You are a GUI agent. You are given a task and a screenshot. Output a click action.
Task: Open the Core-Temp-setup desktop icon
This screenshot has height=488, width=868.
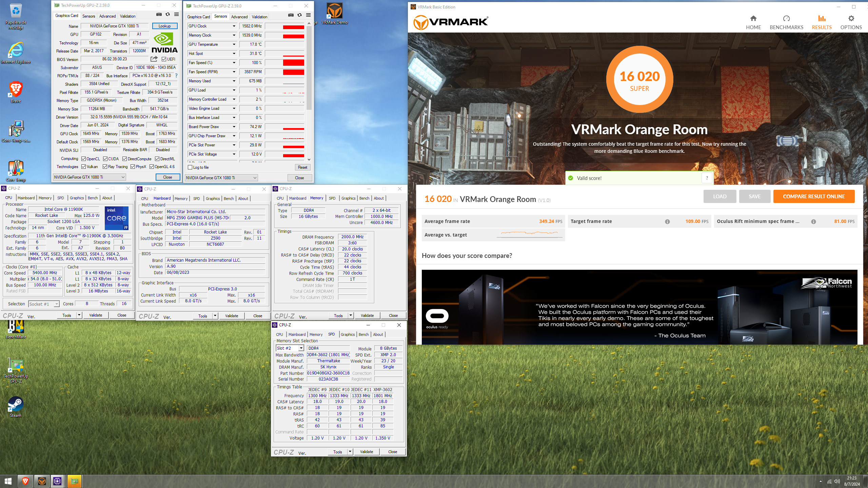[16, 131]
